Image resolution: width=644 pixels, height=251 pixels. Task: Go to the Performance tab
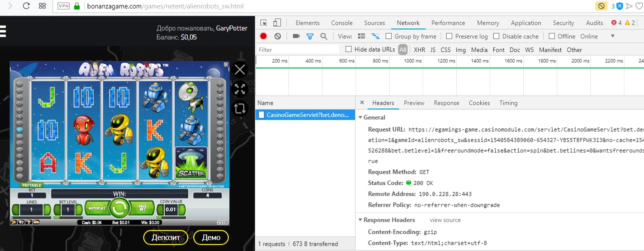448,23
